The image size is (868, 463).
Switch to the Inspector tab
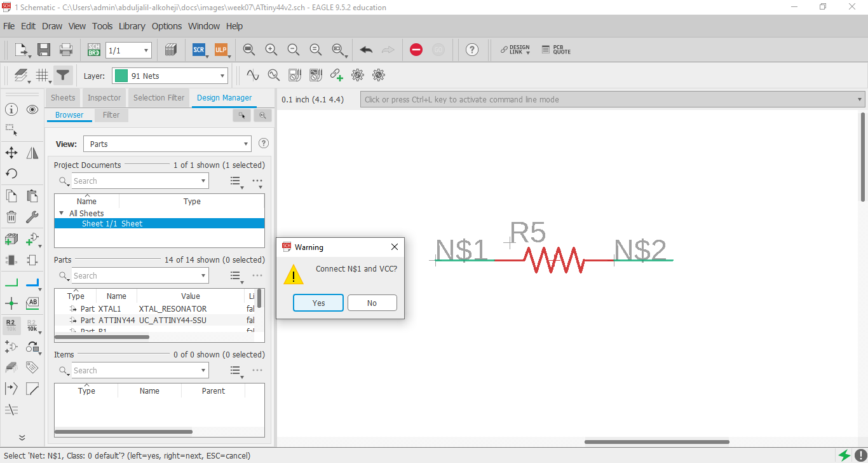(104, 98)
